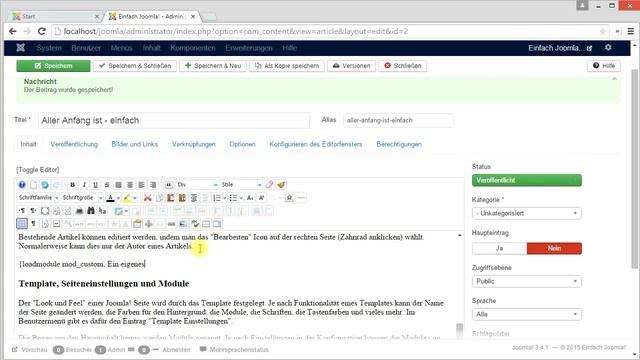Apply superscript formatting
This screenshot has width=640, height=360.
pyautogui.click(x=262, y=198)
